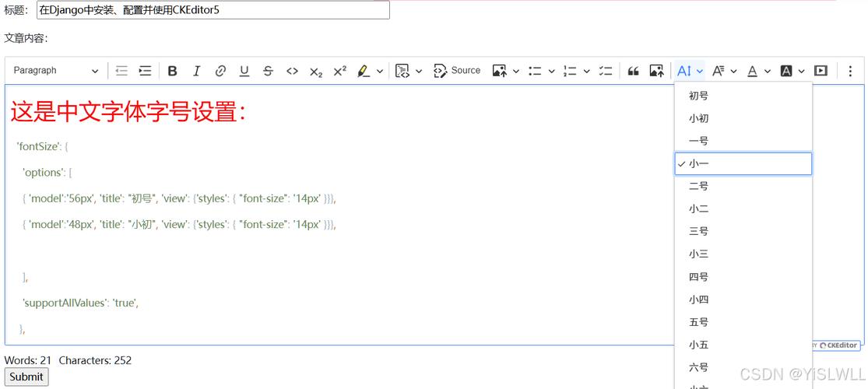Switch to Source editing mode

(457, 71)
